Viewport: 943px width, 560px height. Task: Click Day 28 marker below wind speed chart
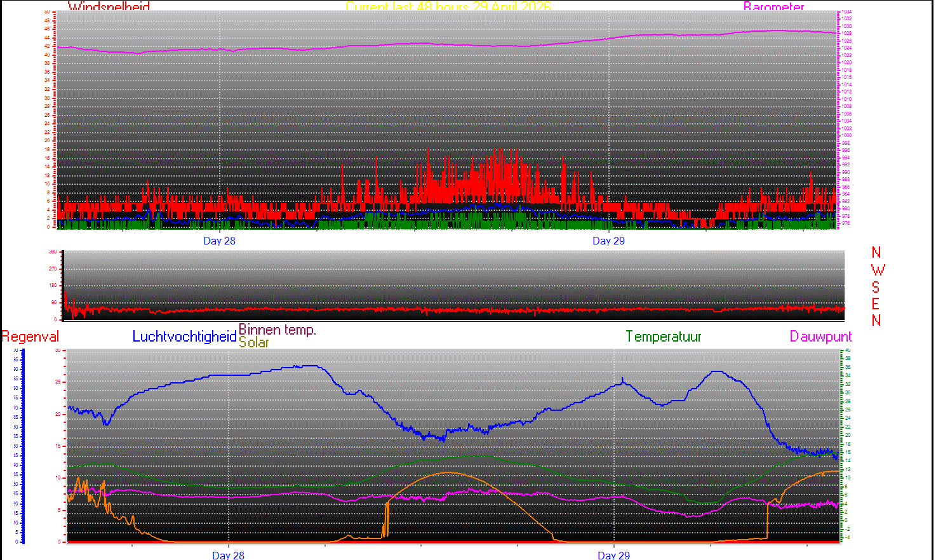tap(219, 241)
